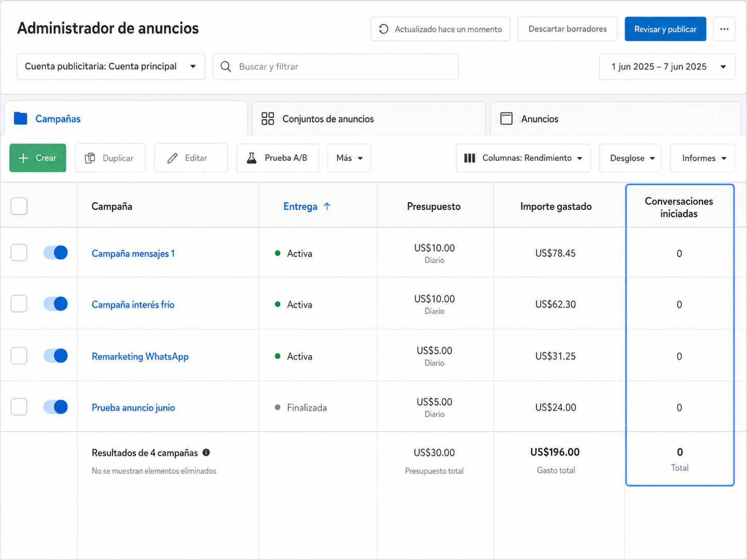Image resolution: width=747 pixels, height=560 pixels.
Task: Click the US$62.30 amount spent value
Action: [x=556, y=304]
